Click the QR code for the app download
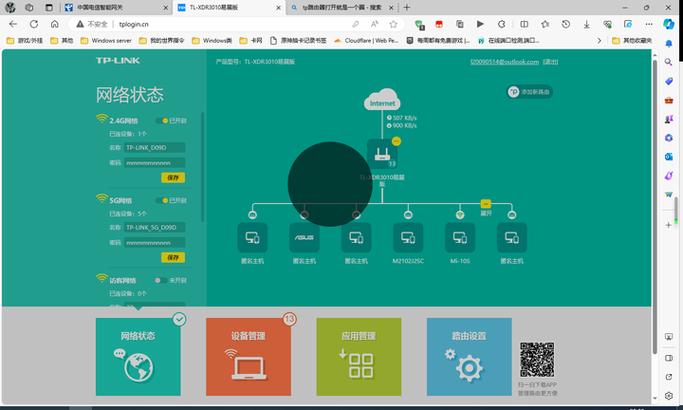Image resolution: width=683 pixels, height=410 pixels. click(537, 359)
